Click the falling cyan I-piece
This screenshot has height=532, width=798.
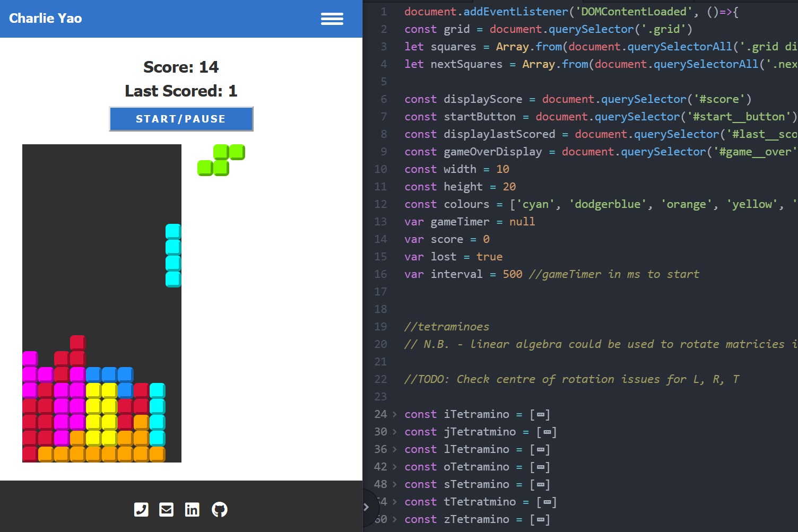174,256
